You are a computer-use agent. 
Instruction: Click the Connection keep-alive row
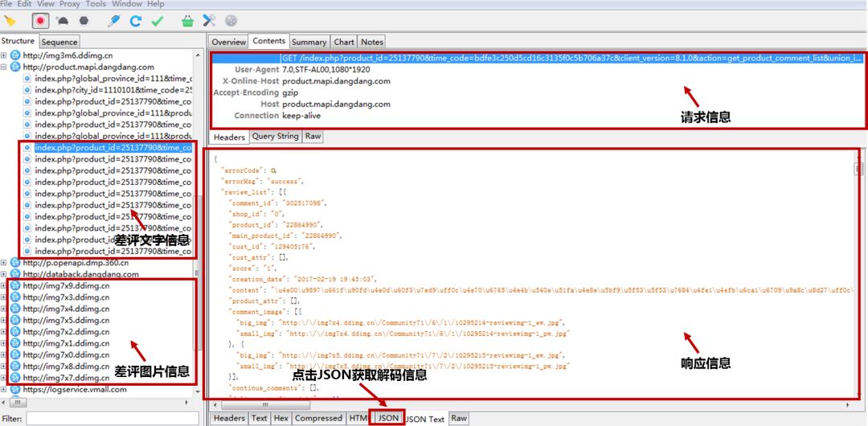coord(537,116)
